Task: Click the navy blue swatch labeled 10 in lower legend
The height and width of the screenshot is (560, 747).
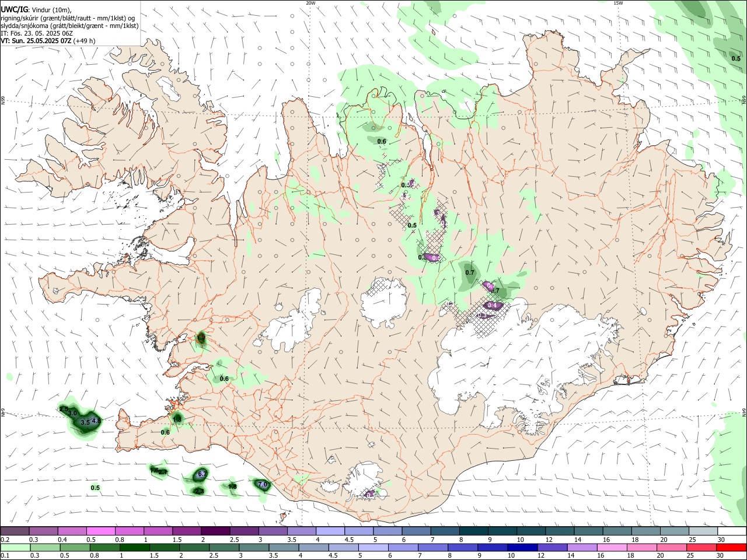Action: [523, 547]
